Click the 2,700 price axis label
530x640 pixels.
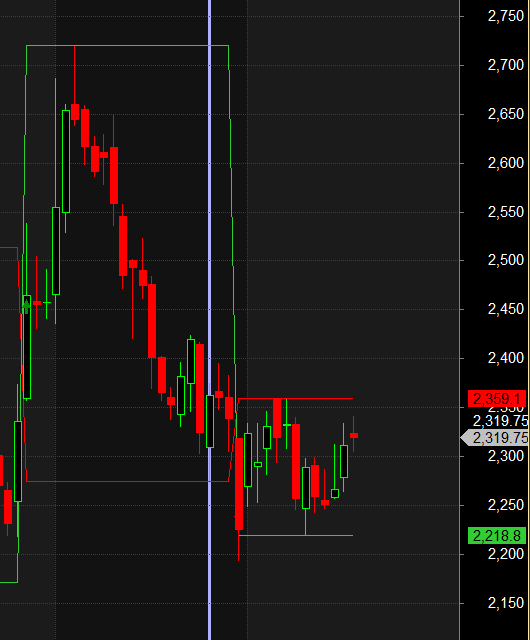coord(506,65)
